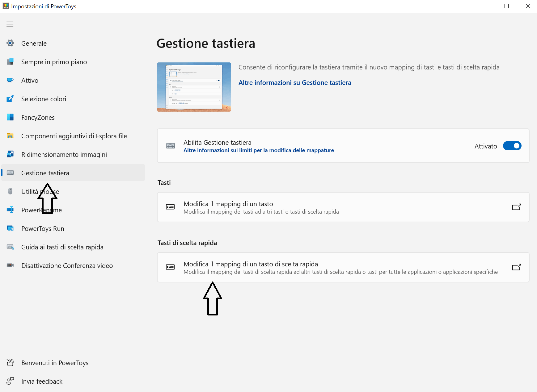Open link about limiti per la modifica delle mappature
The image size is (537, 392).
point(259,150)
